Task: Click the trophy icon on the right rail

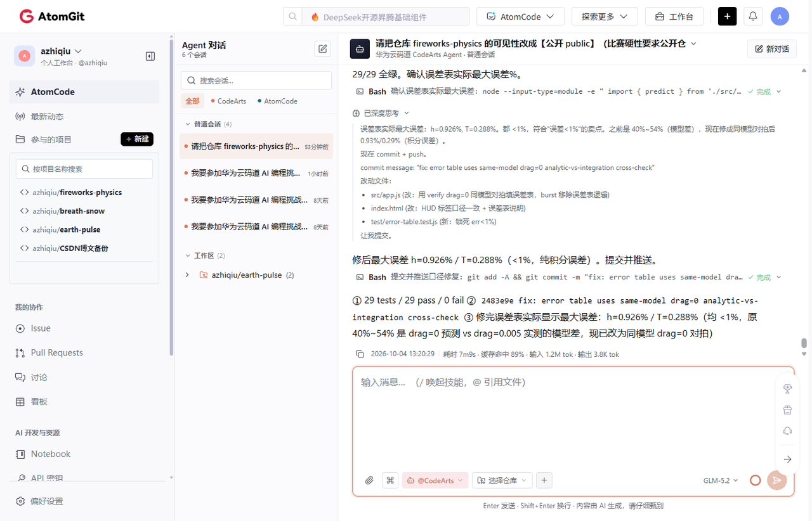Action: coord(787,389)
